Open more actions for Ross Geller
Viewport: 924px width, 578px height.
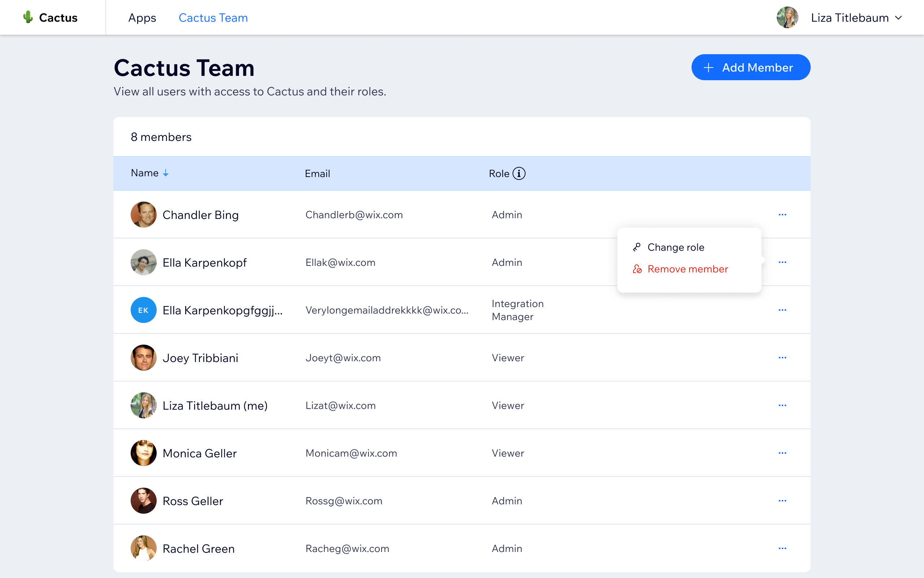(x=783, y=501)
